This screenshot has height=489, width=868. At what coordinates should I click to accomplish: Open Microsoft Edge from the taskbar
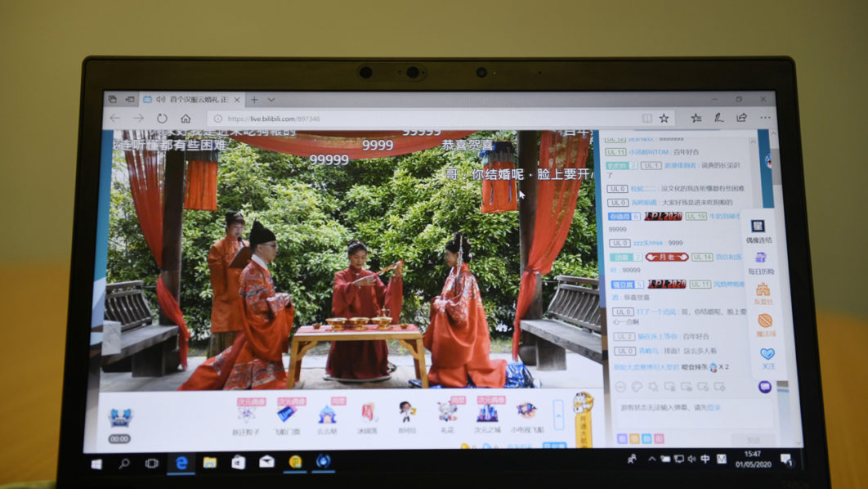[x=181, y=462]
